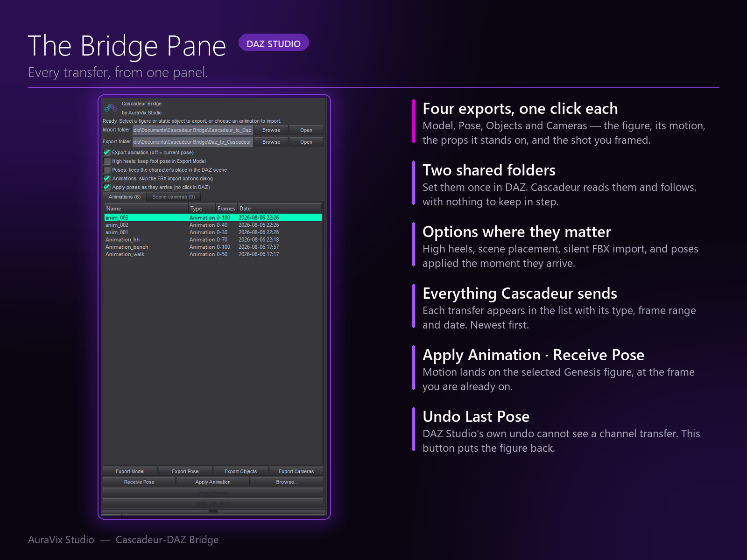Viewport: 747px width, 560px height.
Task: Click the Export folder path field
Action: (192, 142)
